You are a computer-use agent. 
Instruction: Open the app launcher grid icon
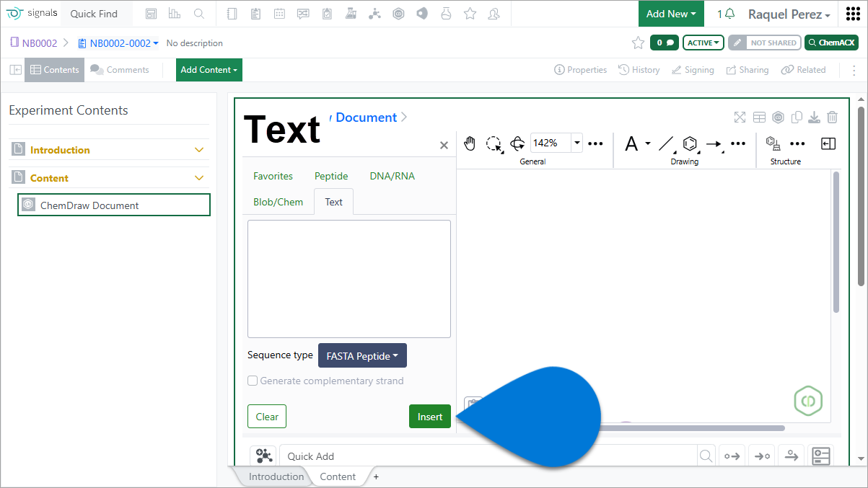(x=852, y=14)
